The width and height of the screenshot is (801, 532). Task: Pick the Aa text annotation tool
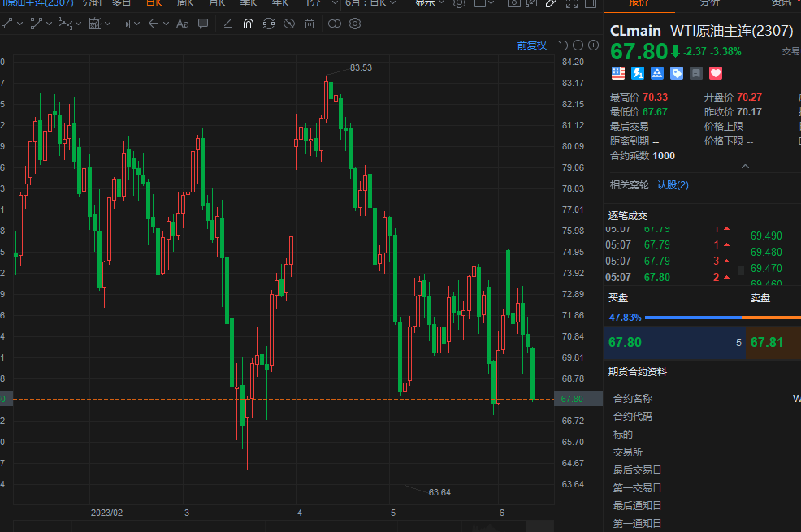[182, 24]
